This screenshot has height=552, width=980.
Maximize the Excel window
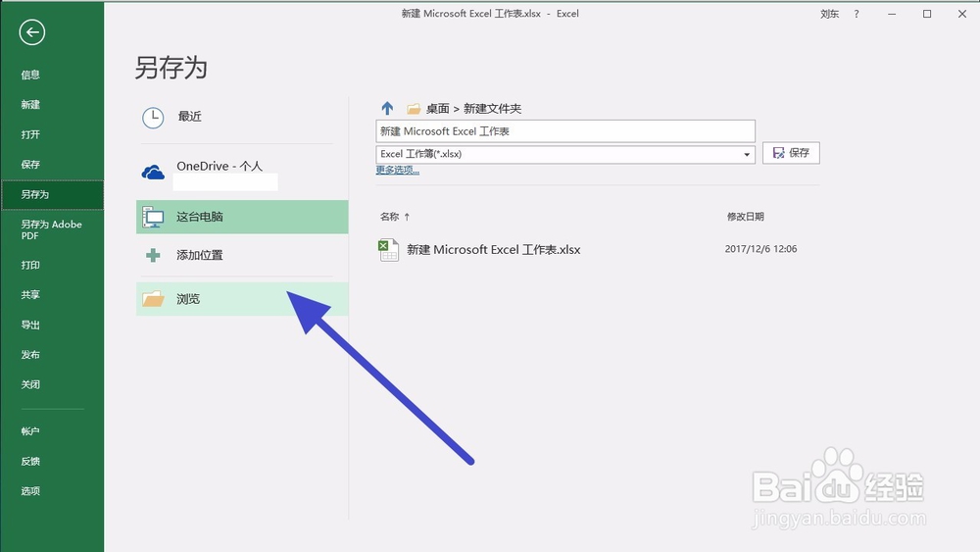pyautogui.click(x=927, y=14)
